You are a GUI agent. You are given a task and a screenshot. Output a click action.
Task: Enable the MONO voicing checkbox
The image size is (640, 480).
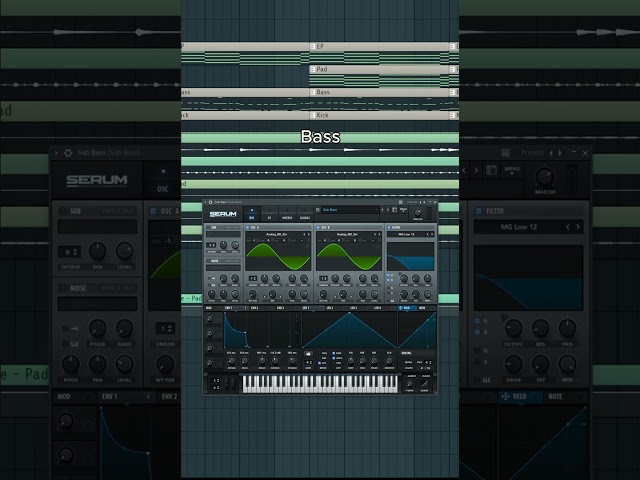click(x=403, y=362)
